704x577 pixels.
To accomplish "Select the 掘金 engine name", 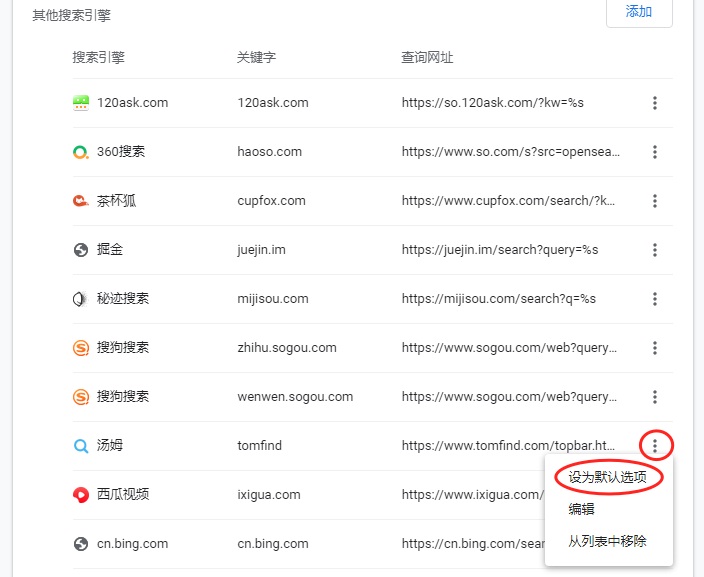I will coord(110,250).
